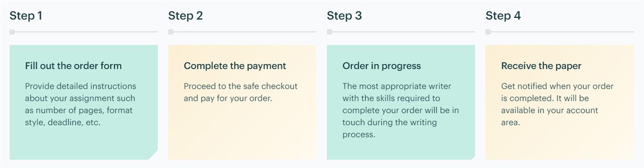
Task: Open the 'Order in progress' card
Action: point(401,102)
